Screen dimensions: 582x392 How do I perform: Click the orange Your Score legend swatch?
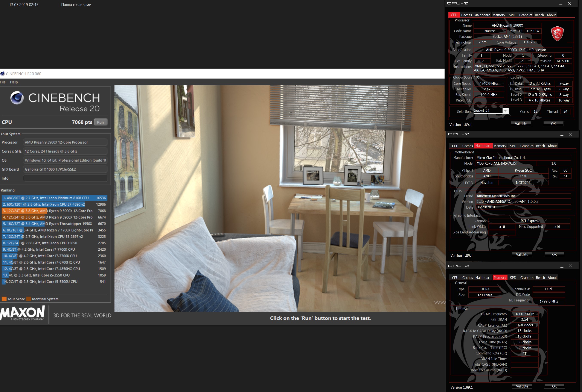[x=4, y=299]
